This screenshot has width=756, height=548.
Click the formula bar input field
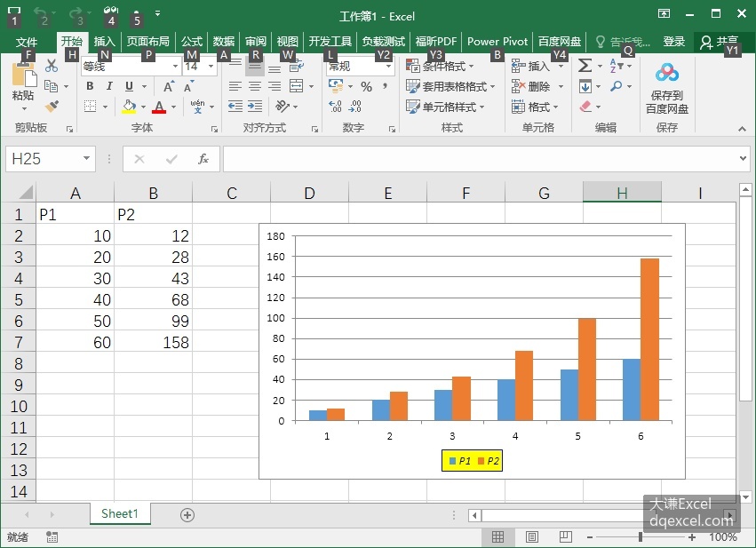[x=480, y=159]
